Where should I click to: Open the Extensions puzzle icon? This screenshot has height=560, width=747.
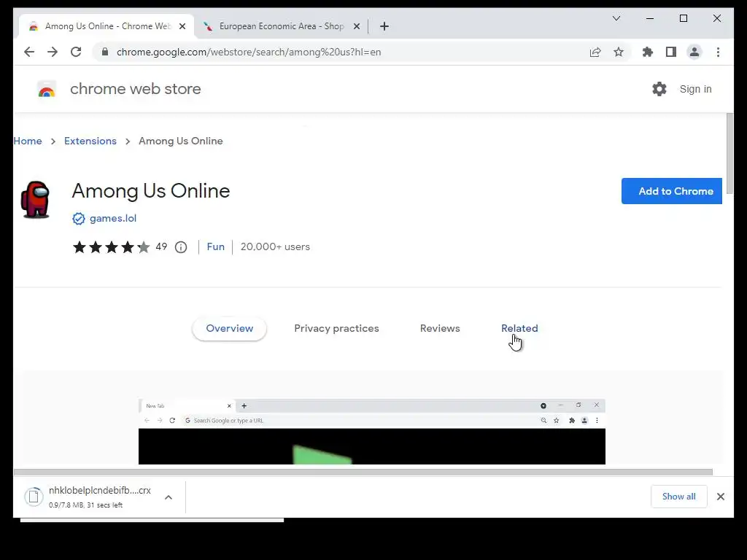pos(648,52)
